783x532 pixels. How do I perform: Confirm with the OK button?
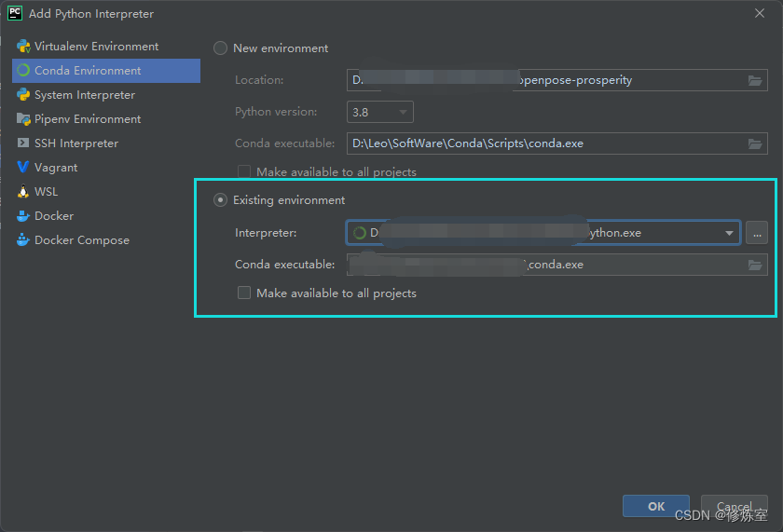pyautogui.click(x=656, y=507)
